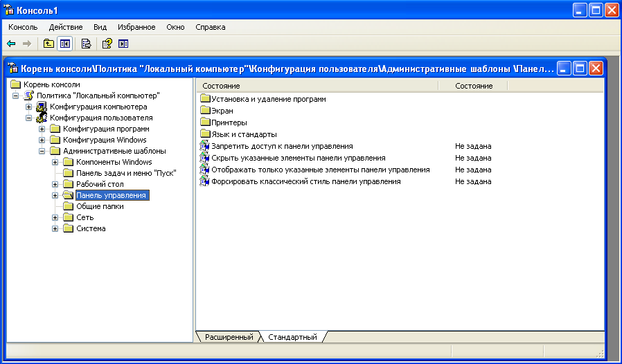Select Форсировать классический стиль панели управления
This screenshot has width=622, height=364.
[306, 181]
